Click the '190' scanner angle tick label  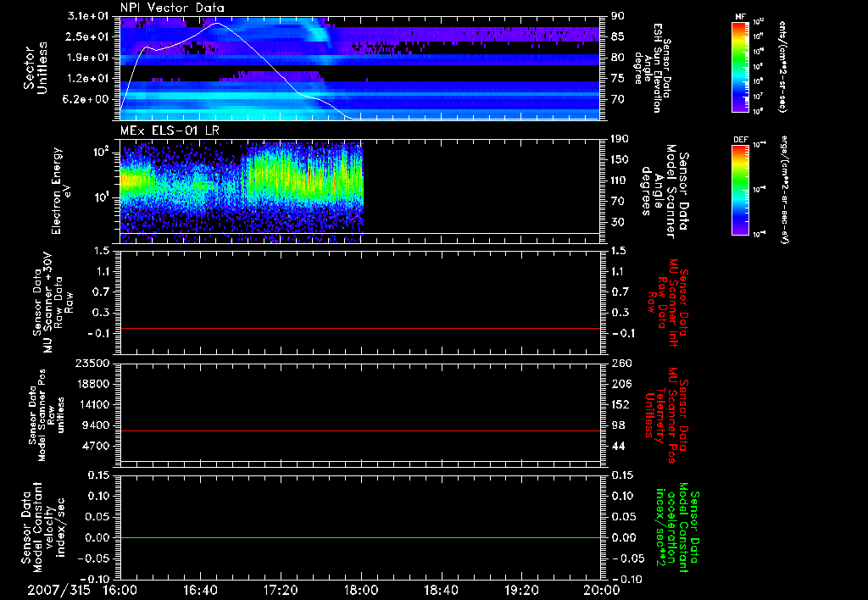click(620, 139)
